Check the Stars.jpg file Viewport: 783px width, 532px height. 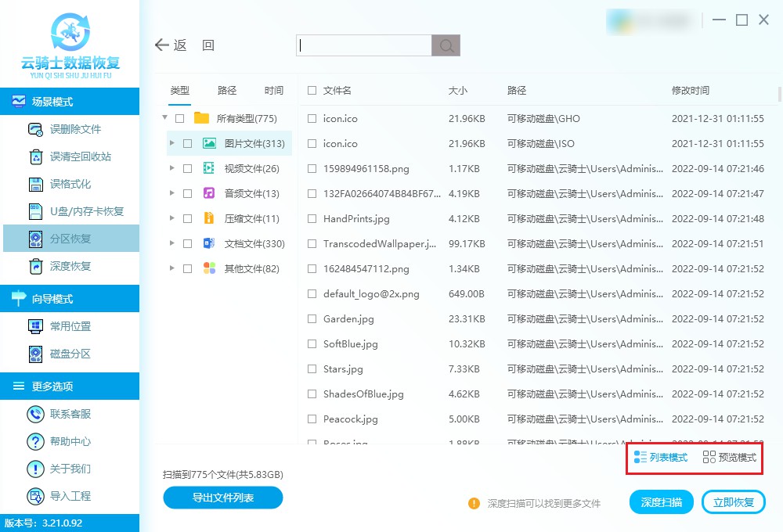[x=312, y=368]
